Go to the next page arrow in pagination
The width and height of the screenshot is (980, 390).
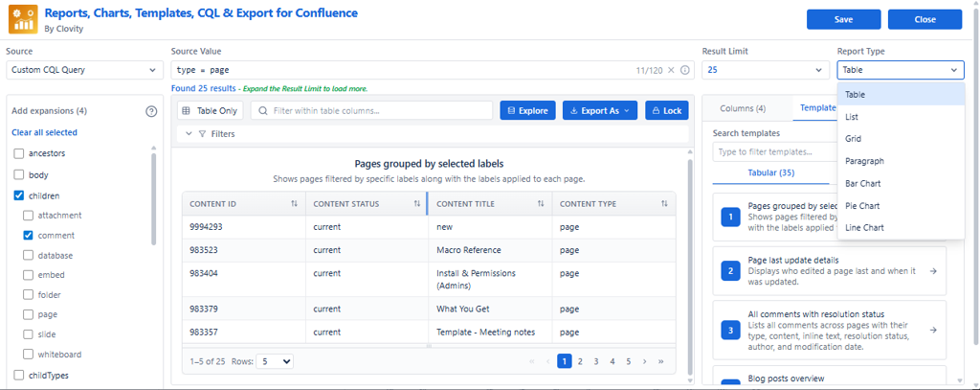[x=644, y=361]
